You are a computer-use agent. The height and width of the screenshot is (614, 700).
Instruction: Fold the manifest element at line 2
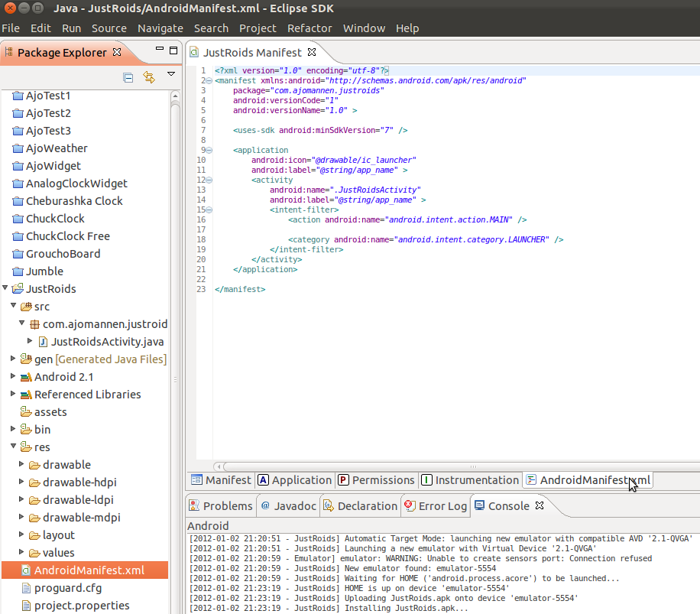click(209, 81)
